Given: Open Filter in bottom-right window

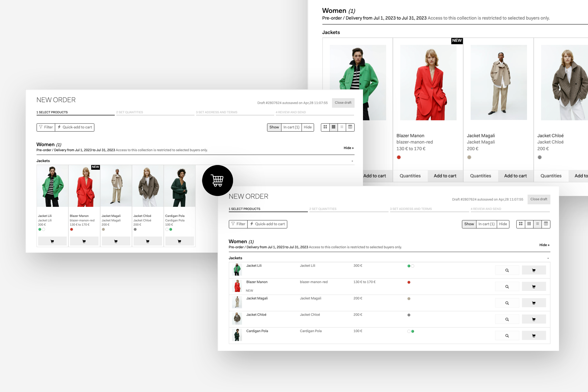Looking at the screenshot, I should point(238,224).
